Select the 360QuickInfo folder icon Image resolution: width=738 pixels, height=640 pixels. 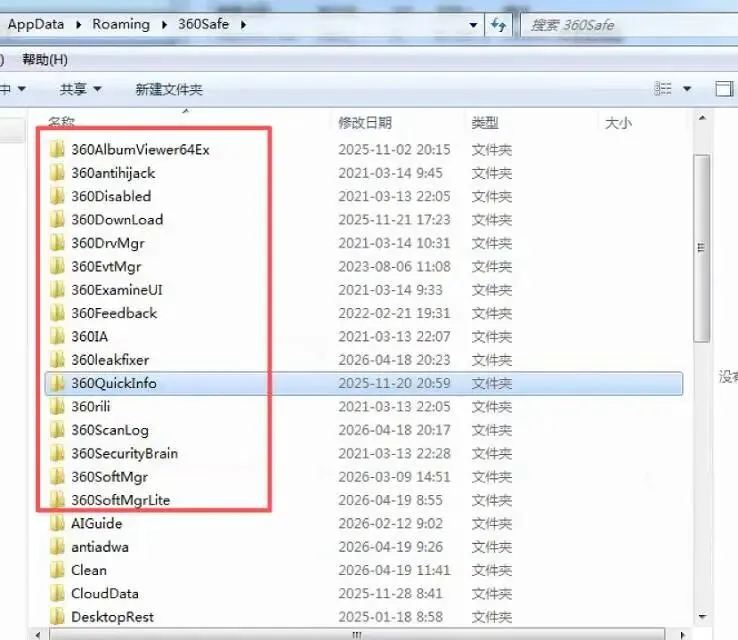57,383
